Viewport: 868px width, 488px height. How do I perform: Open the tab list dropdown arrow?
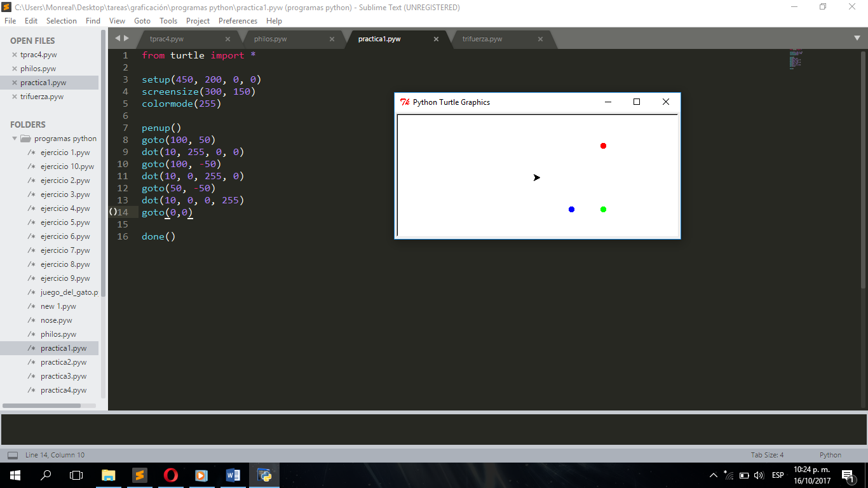click(x=857, y=38)
